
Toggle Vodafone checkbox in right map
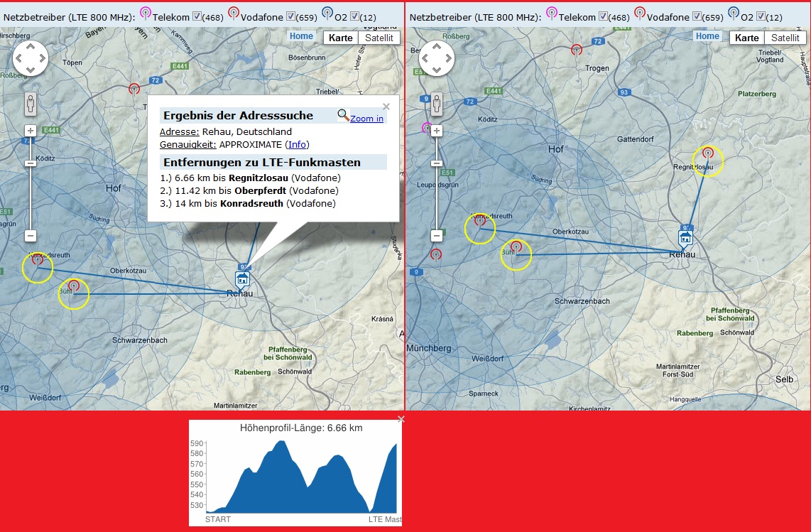pyautogui.click(x=697, y=16)
